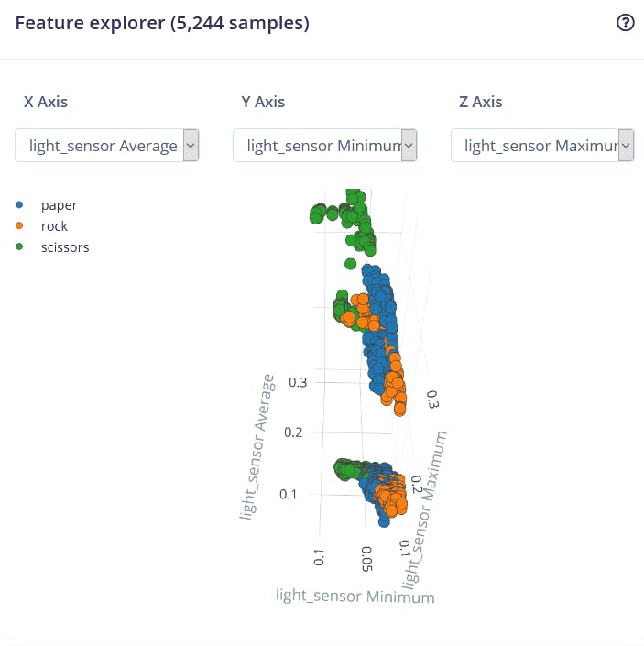Open the X Axis light_sensor Average dropdown

click(x=107, y=145)
